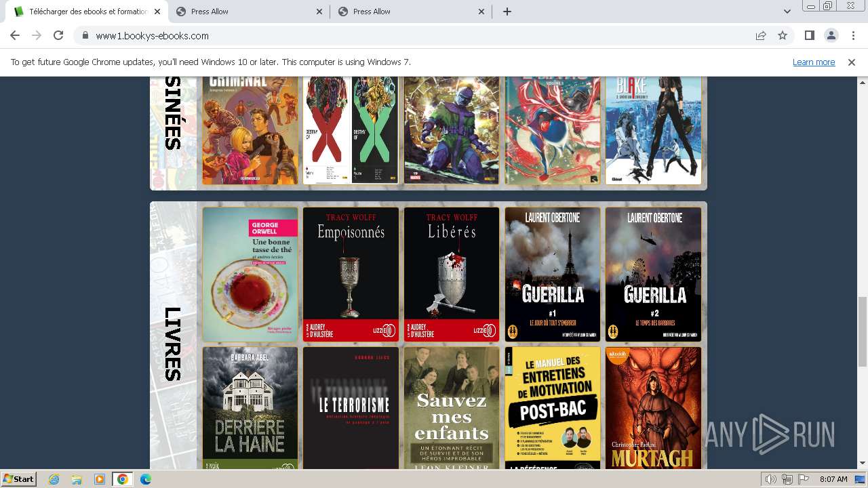Dismiss the Chrome update notification bar
This screenshot has width=868, height=488.
coord(852,62)
